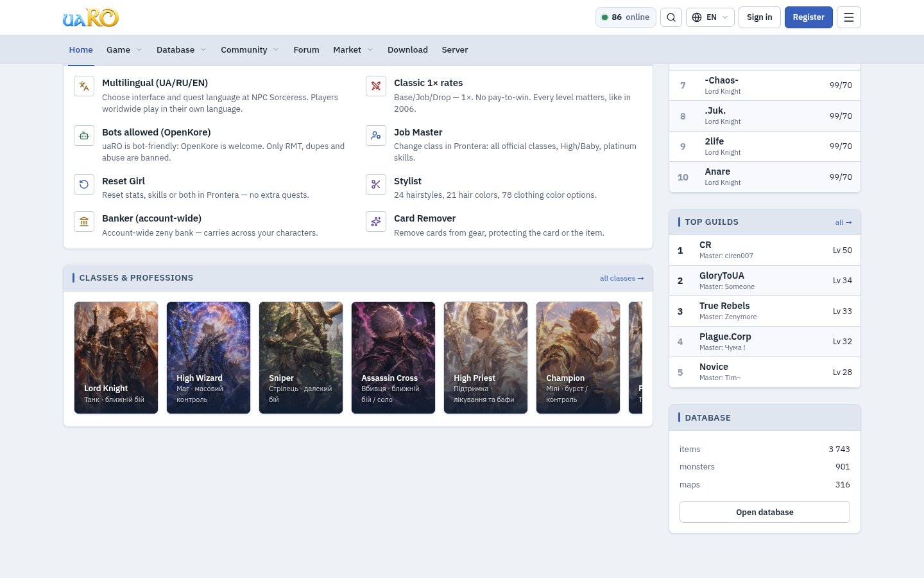Click the Novice guild row
Screen dimensions: 924x578
tap(765, 372)
